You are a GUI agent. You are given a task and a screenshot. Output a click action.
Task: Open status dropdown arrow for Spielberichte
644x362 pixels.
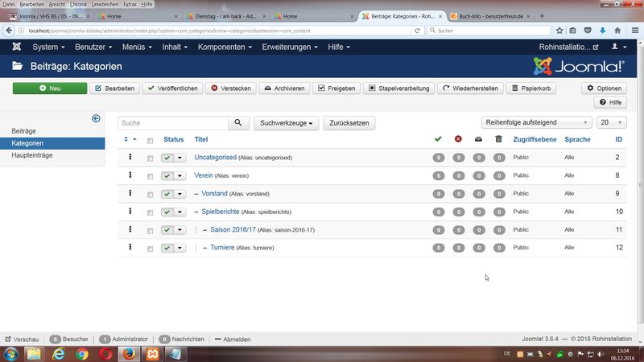180,212
